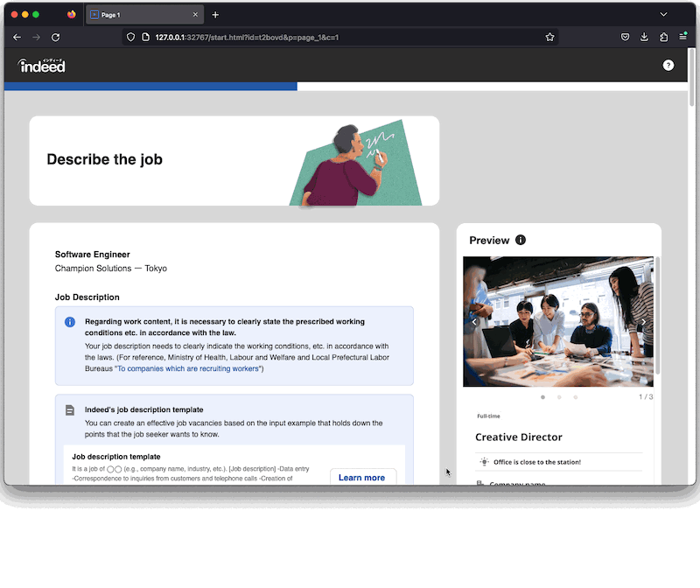Open the Pocket save icon
The image size is (700, 588).
pos(625,37)
